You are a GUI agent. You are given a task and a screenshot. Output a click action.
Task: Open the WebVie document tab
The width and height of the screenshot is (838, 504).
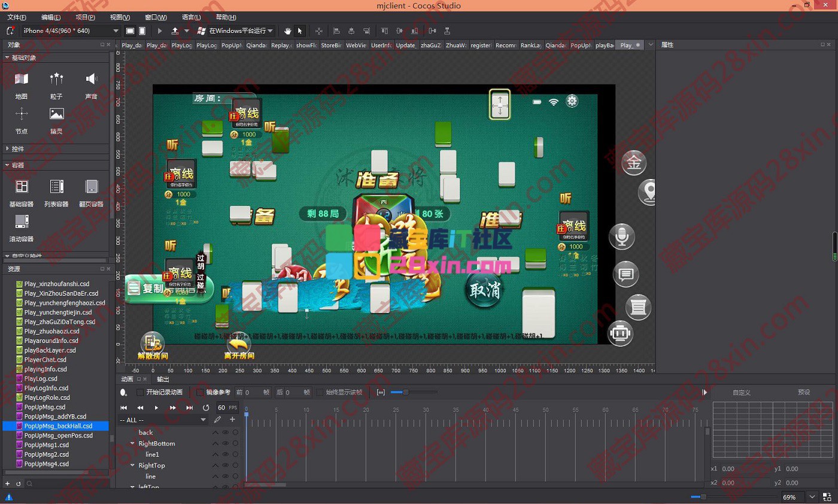(356, 45)
